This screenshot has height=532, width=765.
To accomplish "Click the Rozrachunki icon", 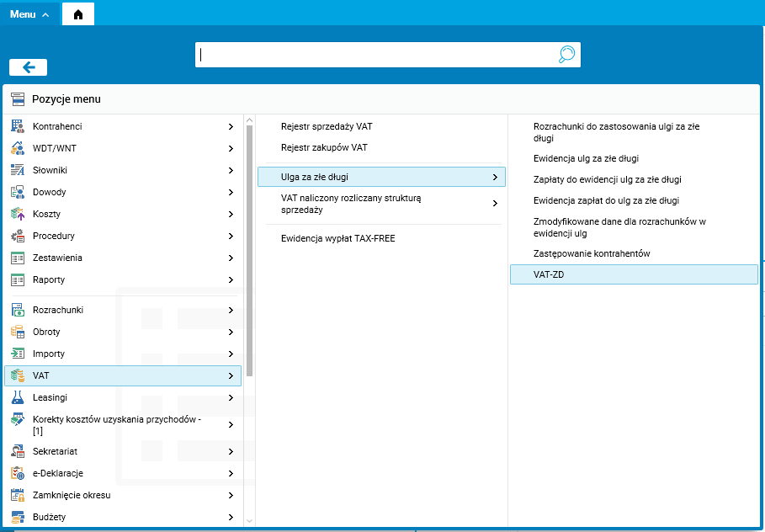I will [x=18, y=310].
